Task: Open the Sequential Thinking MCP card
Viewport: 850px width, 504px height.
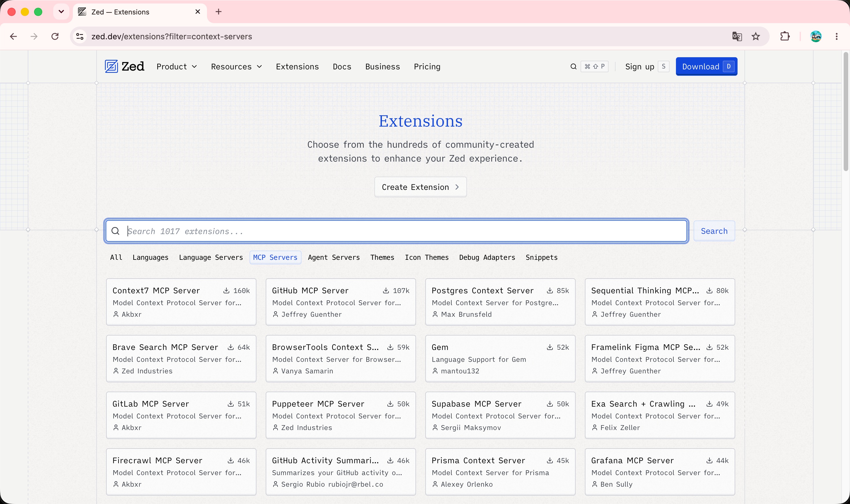Action: pyautogui.click(x=660, y=302)
